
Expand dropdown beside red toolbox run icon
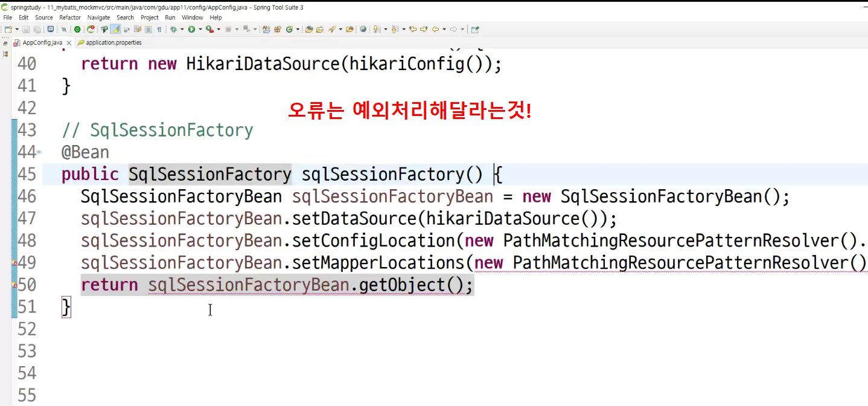tap(219, 29)
